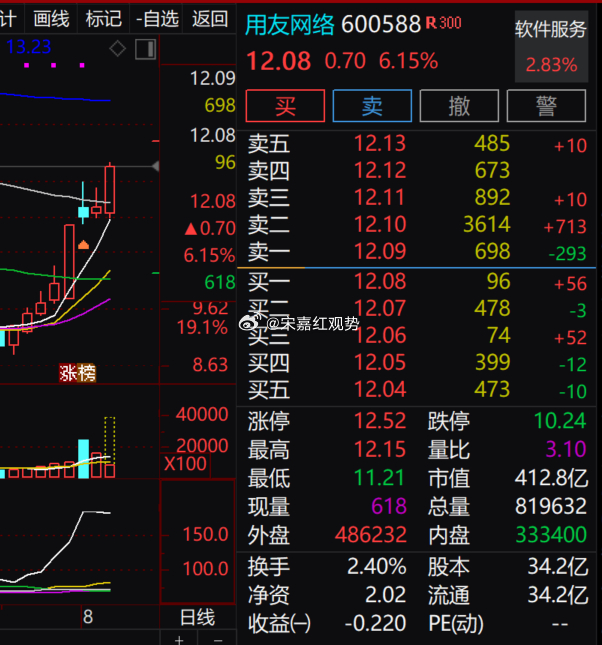Remove stock via -自选 menu item
The width and height of the screenshot is (602, 645).
click(157, 19)
